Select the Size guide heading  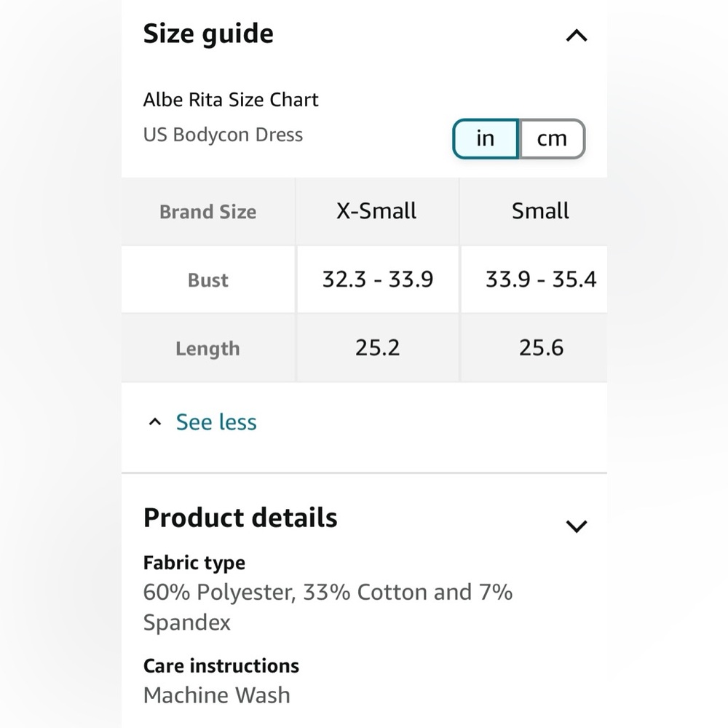click(x=208, y=34)
